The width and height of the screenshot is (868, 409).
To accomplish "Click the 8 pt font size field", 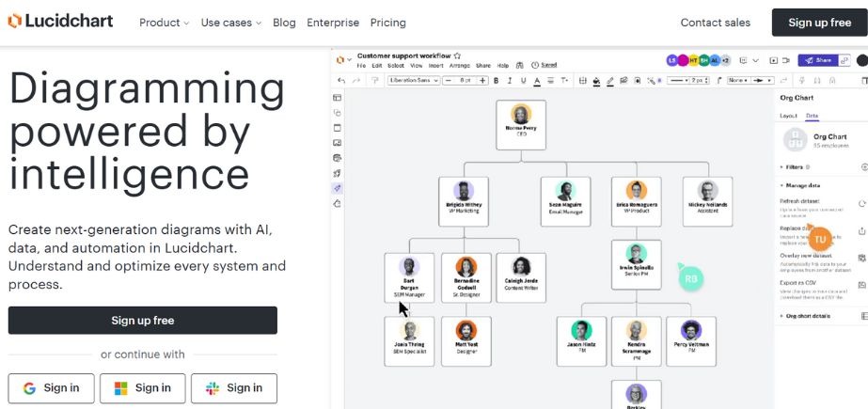I will tap(466, 81).
